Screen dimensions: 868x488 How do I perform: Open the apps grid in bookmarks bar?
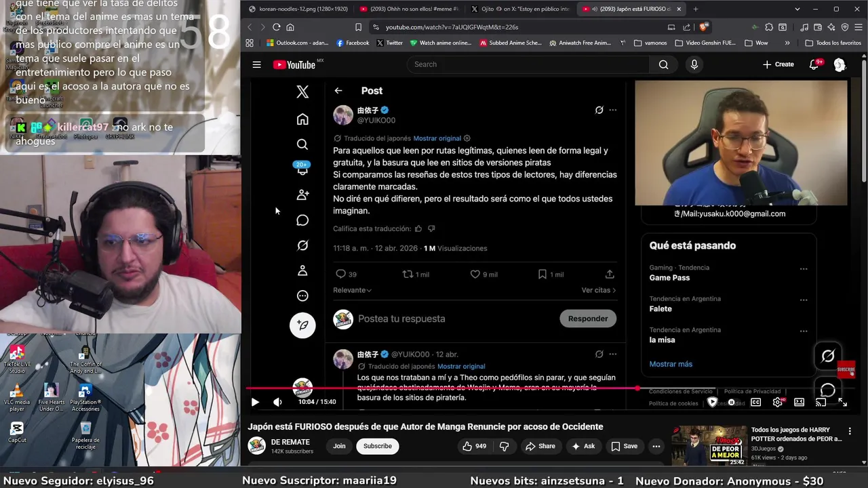coord(250,43)
